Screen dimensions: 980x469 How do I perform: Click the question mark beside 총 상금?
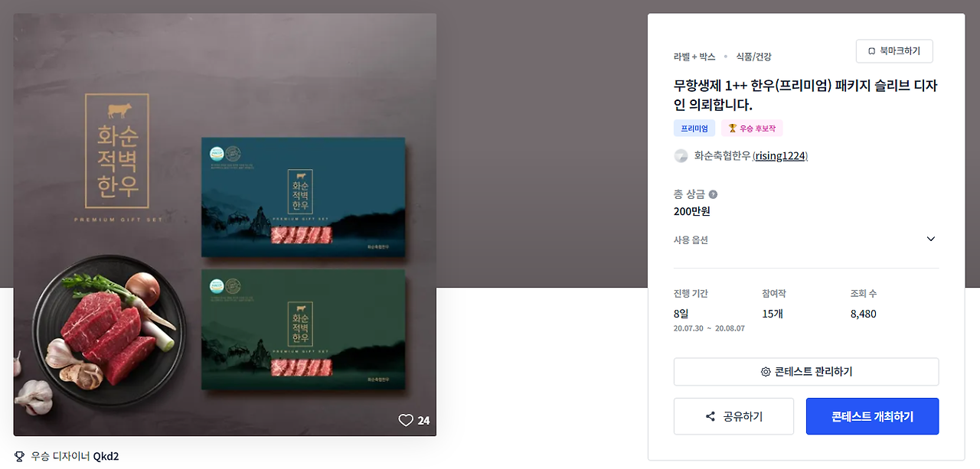(713, 194)
